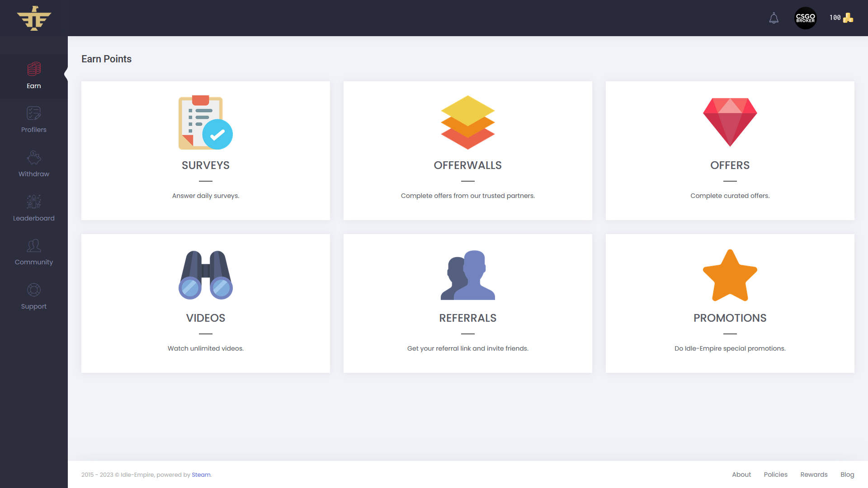
Task: Go to Profilers in sidebar
Action: (x=34, y=120)
